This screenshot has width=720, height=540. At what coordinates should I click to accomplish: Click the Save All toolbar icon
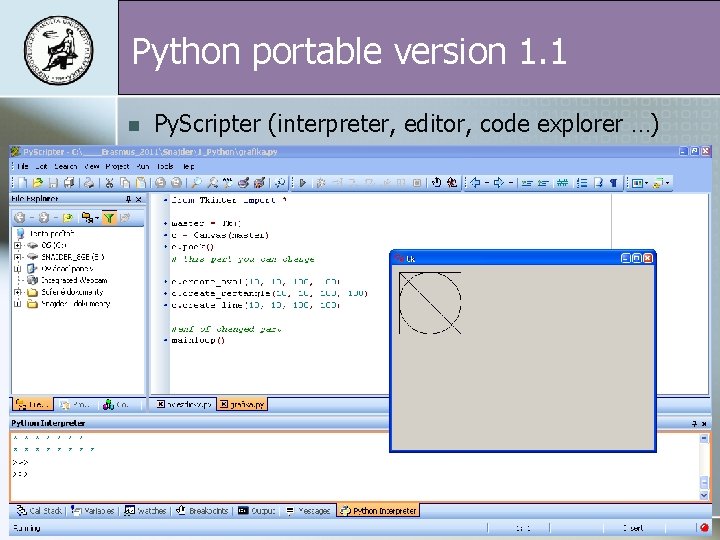tap(69, 183)
